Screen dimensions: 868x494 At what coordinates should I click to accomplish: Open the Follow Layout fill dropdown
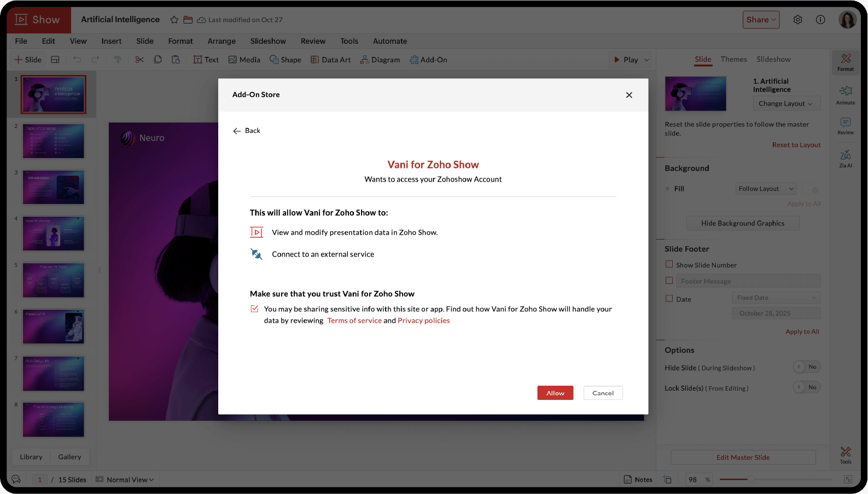coord(766,189)
